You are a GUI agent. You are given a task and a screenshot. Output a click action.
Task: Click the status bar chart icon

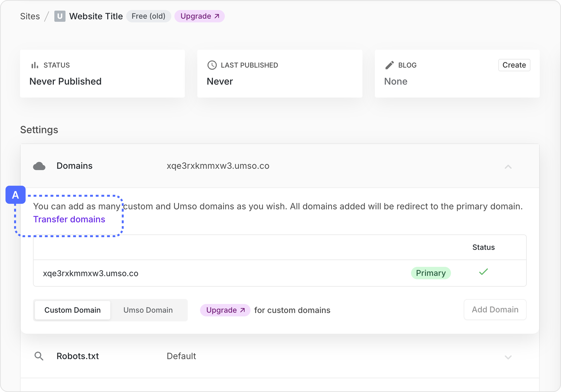35,65
